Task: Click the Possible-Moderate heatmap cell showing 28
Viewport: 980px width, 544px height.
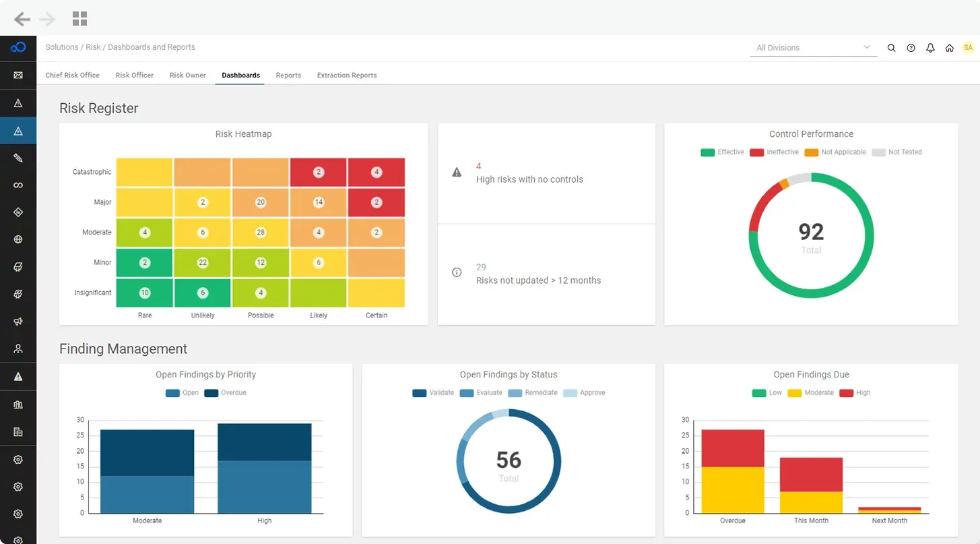Action: 261,233
